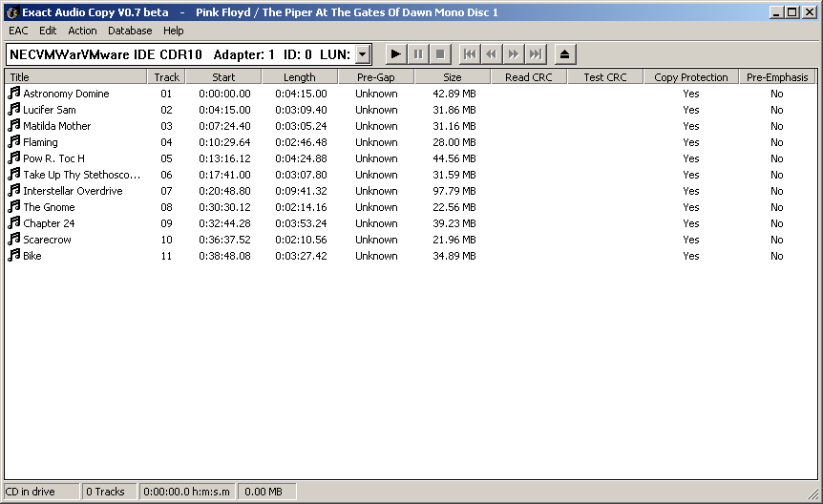The height and width of the screenshot is (504, 823).
Task: Open the Help menu
Action: tap(173, 31)
